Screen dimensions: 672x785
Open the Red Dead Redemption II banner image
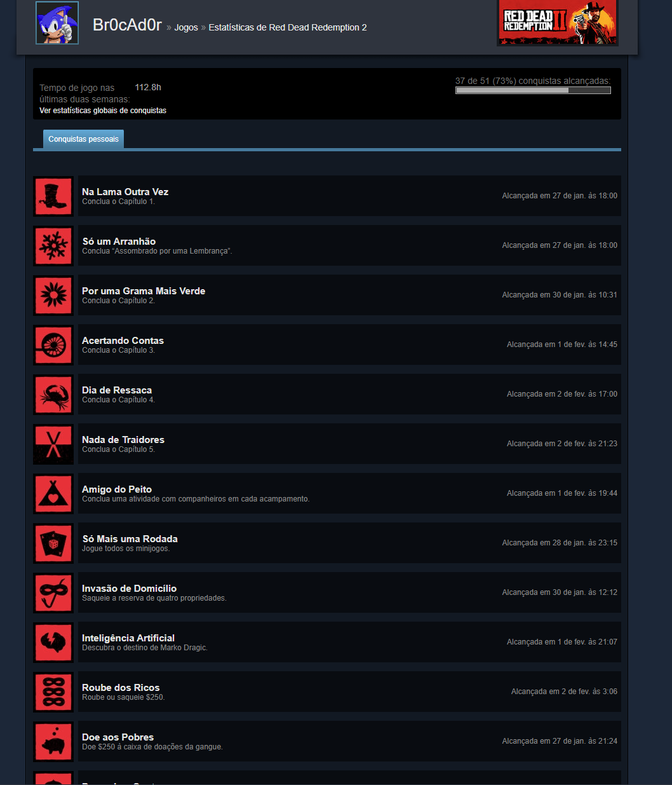click(557, 24)
